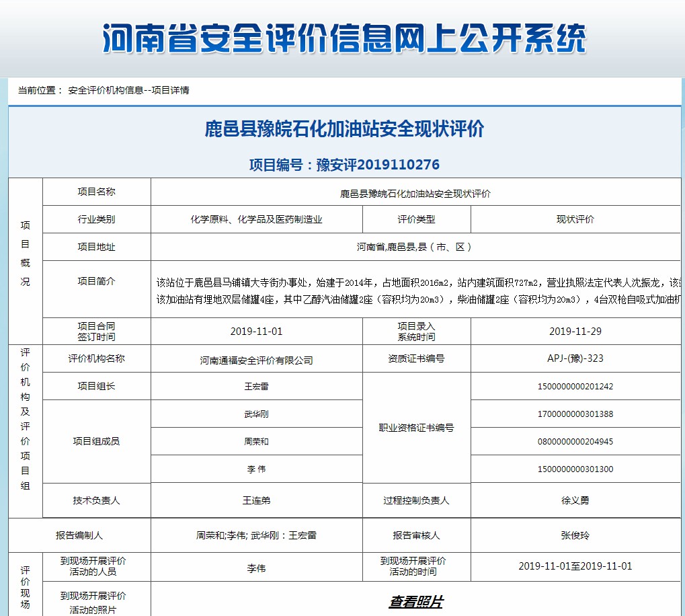Viewport: 685px width, 616px height.
Task: Click the 报告审核人 label
Action: (416, 535)
